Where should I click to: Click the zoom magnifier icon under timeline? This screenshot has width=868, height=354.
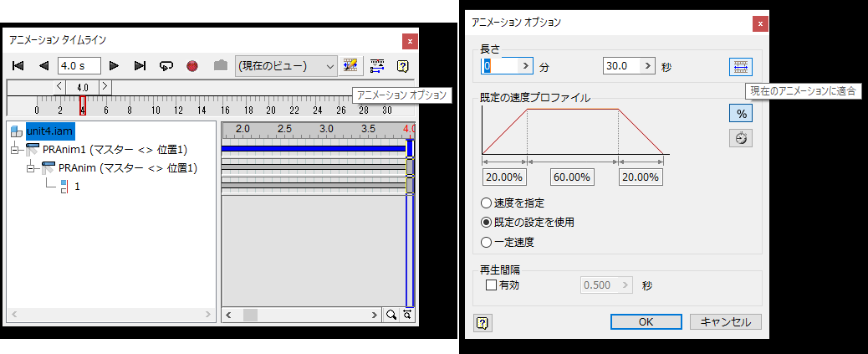pyautogui.click(x=391, y=315)
